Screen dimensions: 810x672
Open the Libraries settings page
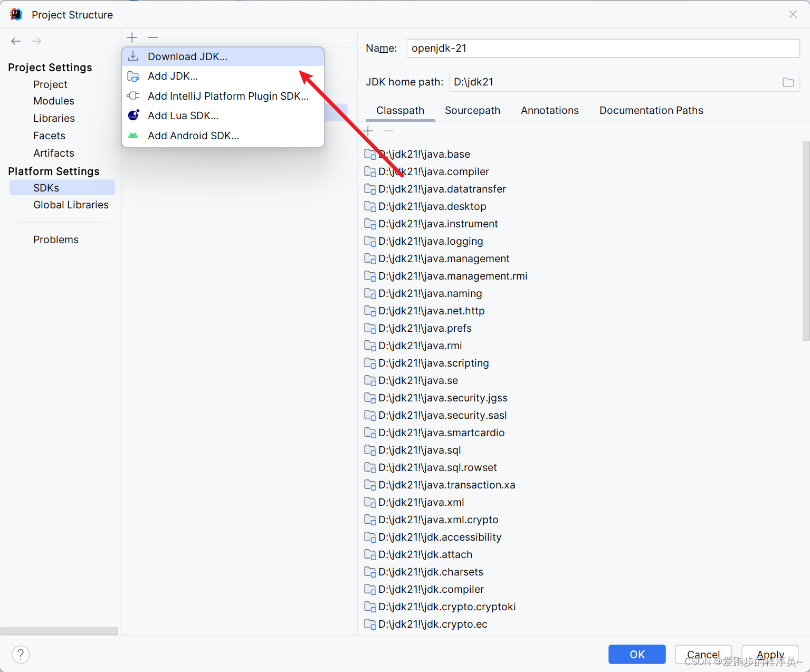click(x=54, y=118)
